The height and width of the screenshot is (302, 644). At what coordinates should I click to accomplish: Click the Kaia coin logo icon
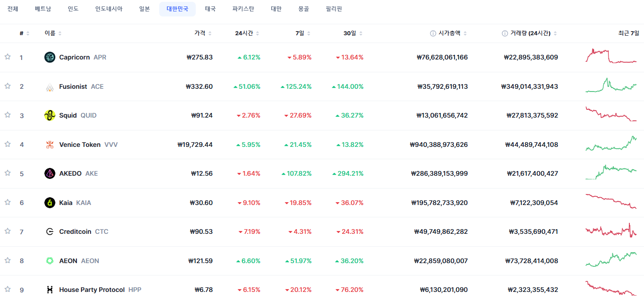tap(50, 203)
